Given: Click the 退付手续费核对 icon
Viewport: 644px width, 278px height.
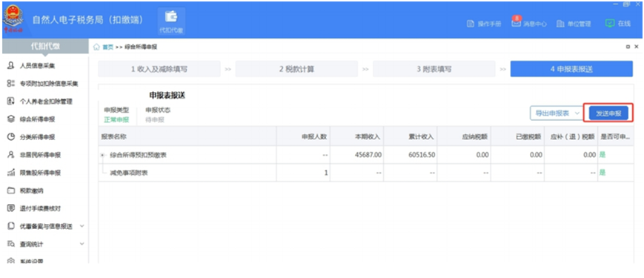Looking at the screenshot, I should click(x=11, y=208).
